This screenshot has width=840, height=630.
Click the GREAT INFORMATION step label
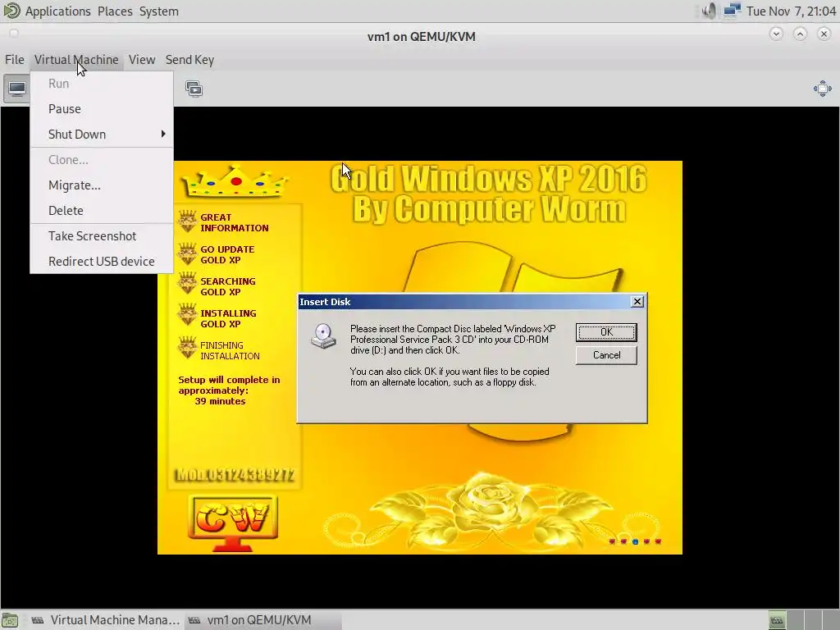tap(235, 222)
